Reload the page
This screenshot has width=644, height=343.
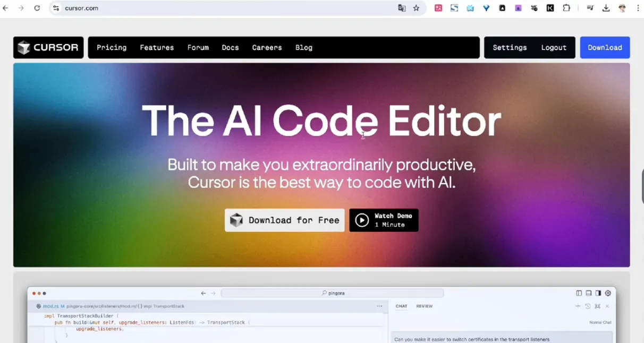click(x=37, y=8)
